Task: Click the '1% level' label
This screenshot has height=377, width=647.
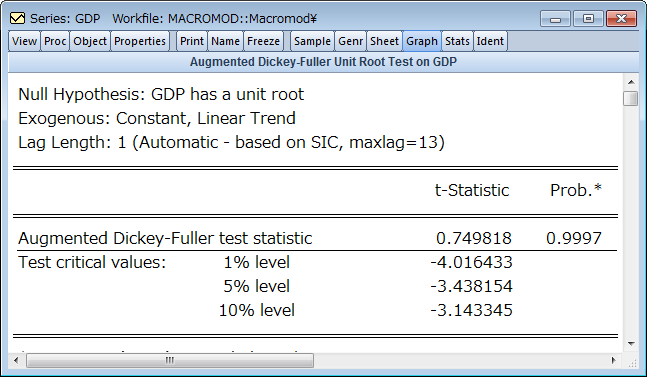Action: pos(257,262)
